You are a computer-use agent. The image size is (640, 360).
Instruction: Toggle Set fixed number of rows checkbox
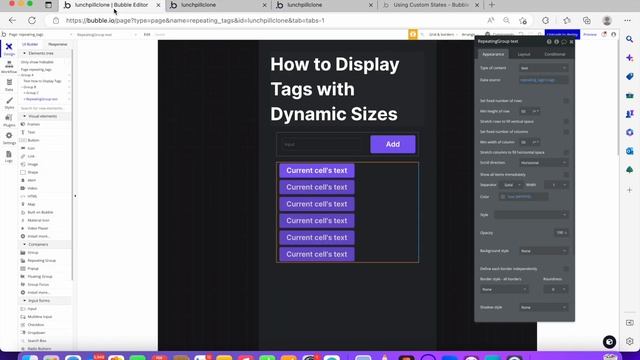click(566, 100)
